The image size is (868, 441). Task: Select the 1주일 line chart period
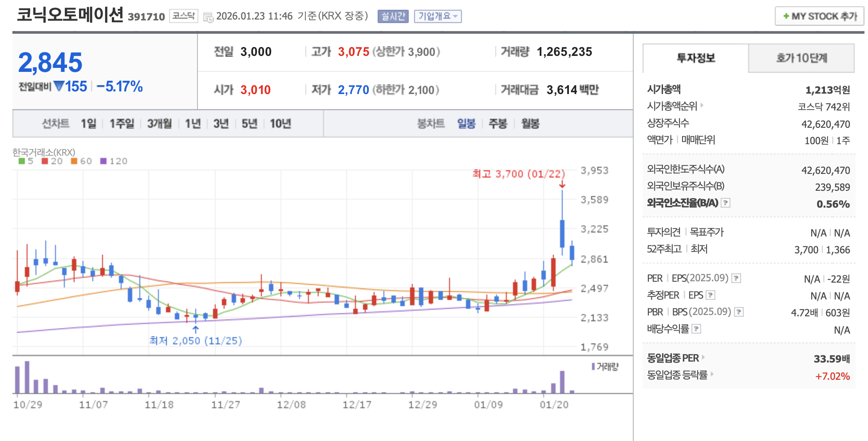[122, 124]
